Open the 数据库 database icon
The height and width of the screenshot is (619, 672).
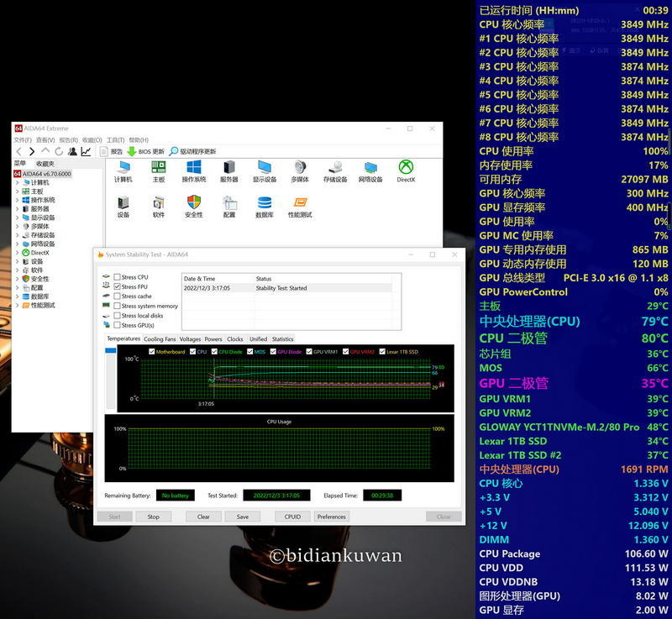(x=265, y=202)
